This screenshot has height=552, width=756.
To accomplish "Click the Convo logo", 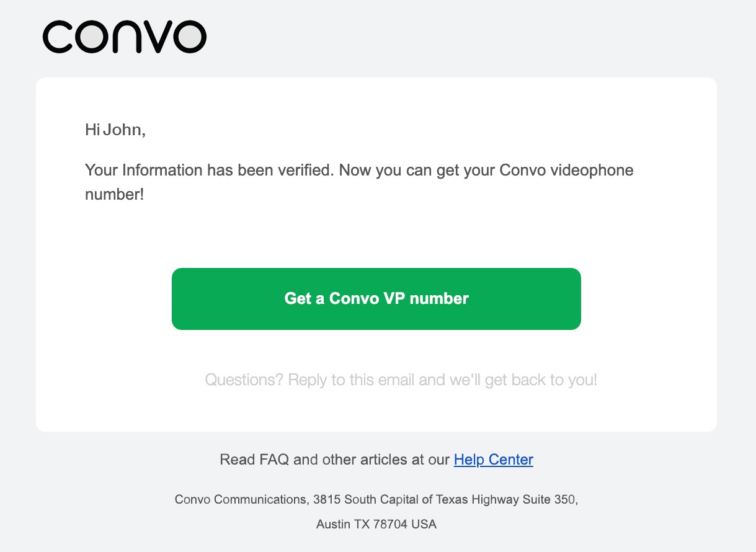I will (x=124, y=37).
